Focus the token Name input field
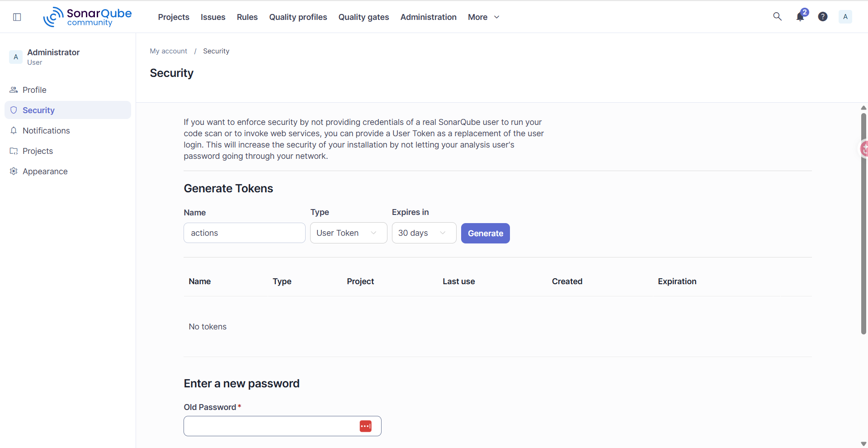 click(245, 233)
